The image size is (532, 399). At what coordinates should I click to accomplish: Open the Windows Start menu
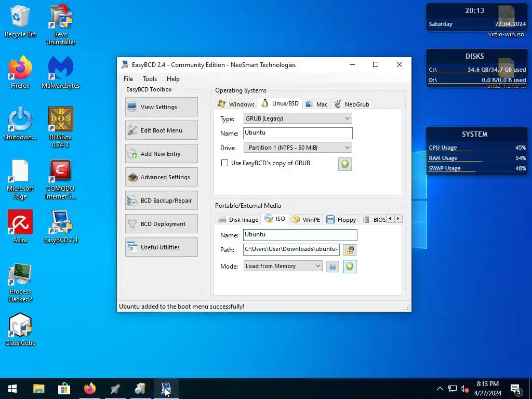pos(12,389)
